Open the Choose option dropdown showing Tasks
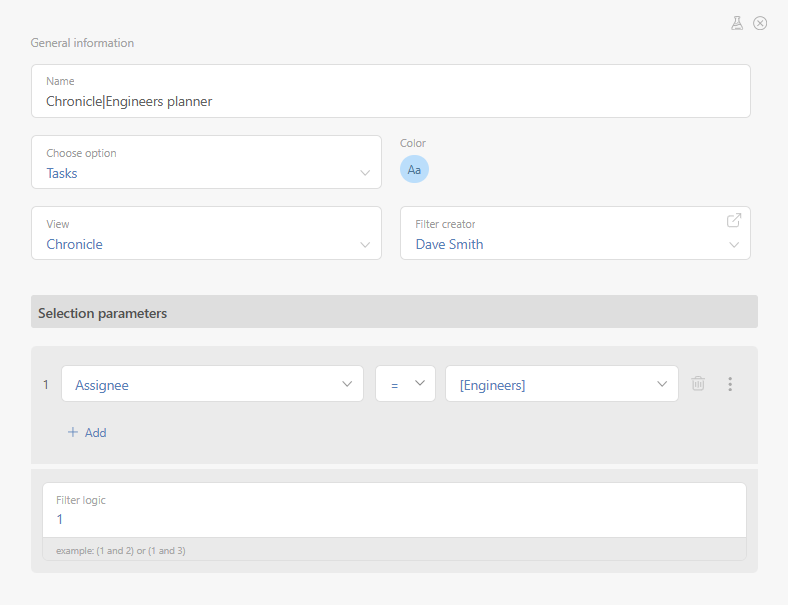Image resolution: width=788 pixels, height=605 pixels. click(x=206, y=163)
